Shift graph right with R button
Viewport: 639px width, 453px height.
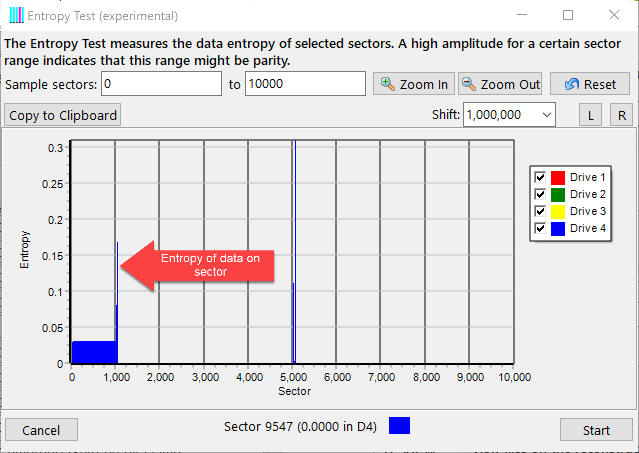click(621, 115)
